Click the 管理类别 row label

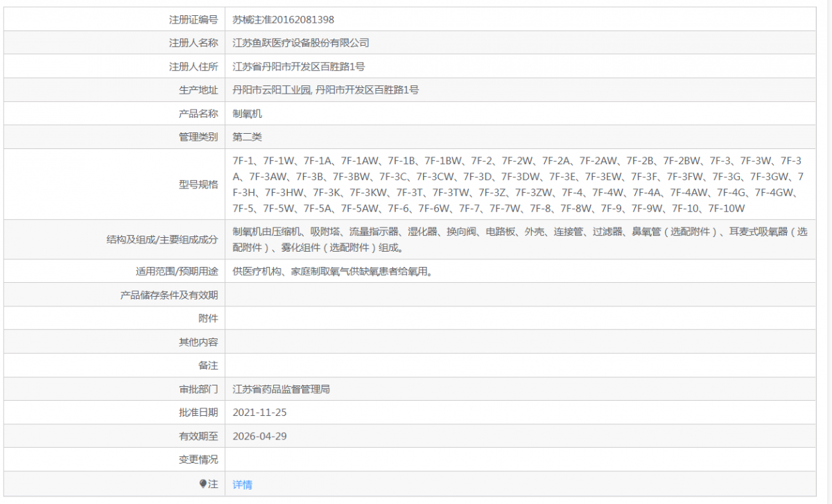point(198,137)
